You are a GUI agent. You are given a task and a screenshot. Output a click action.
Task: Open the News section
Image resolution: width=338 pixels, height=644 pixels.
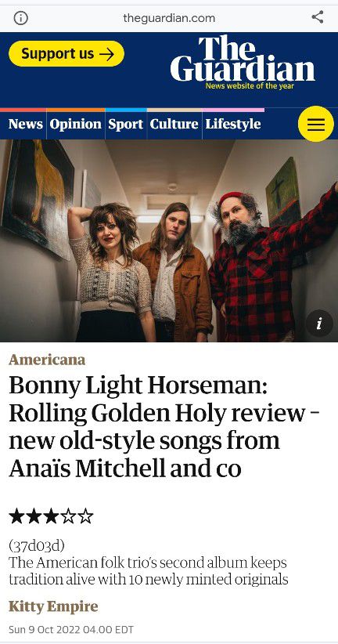click(x=26, y=124)
